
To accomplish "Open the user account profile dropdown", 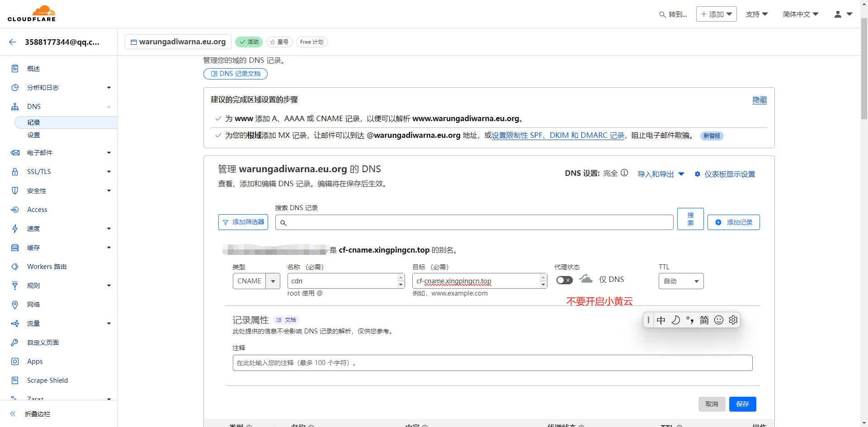I will click(843, 14).
